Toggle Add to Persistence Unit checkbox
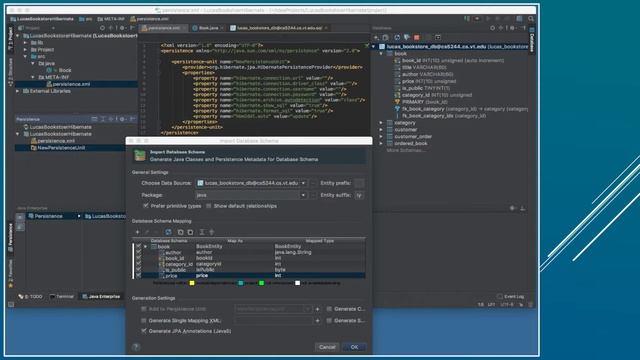Image resolution: width=640 pixels, height=360 pixels. click(144, 309)
